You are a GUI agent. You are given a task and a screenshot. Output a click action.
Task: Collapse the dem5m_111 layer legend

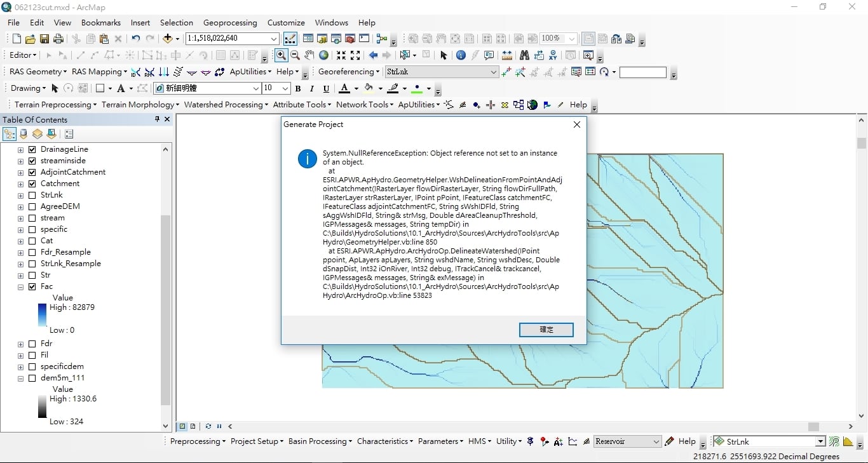pos(20,378)
